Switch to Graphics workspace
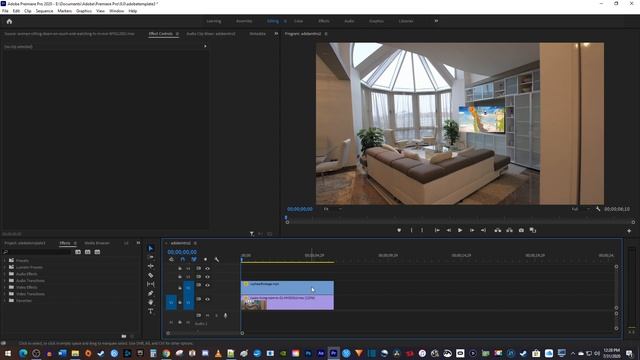The image size is (640, 360). click(376, 21)
